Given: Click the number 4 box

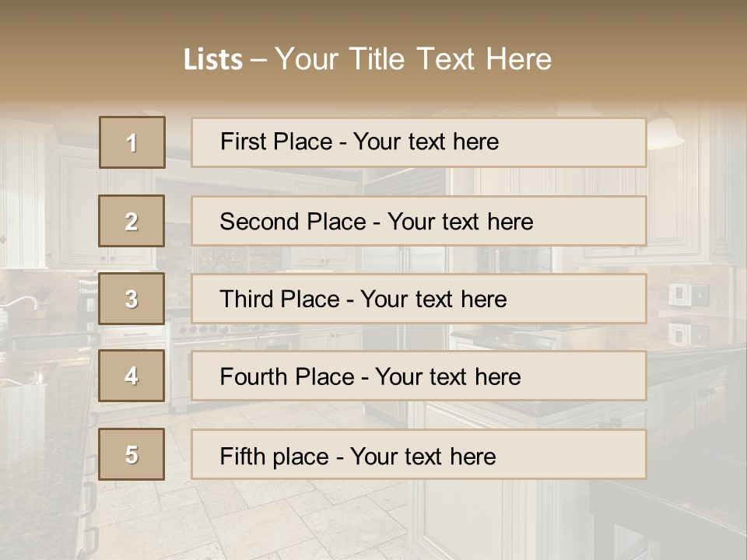Looking at the screenshot, I should pyautogui.click(x=132, y=376).
